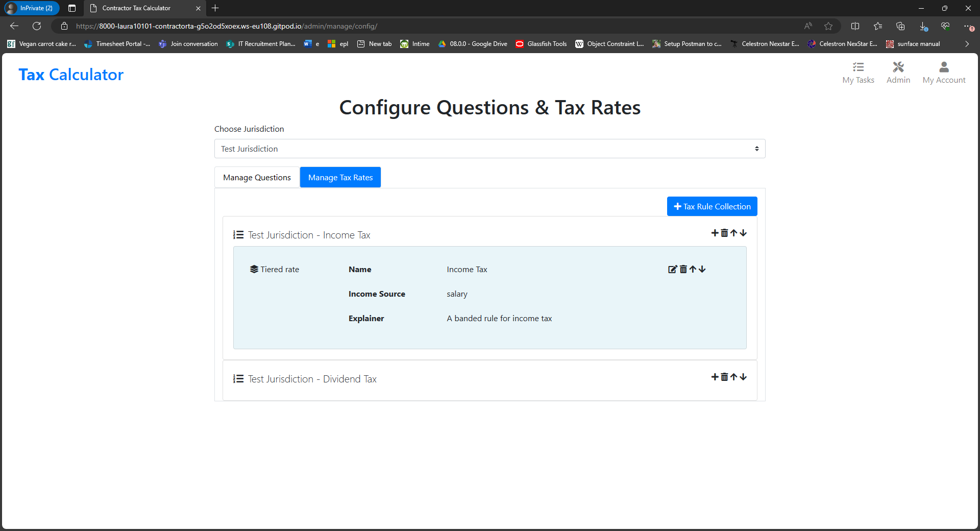Delete the Tiered rate rule

[683, 269]
